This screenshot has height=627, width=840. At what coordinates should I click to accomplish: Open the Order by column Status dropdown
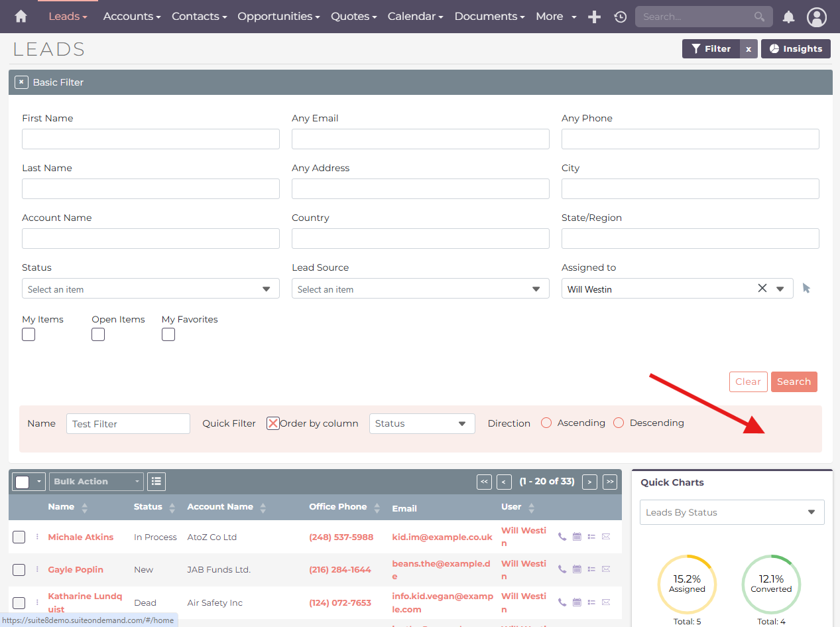pyautogui.click(x=422, y=424)
